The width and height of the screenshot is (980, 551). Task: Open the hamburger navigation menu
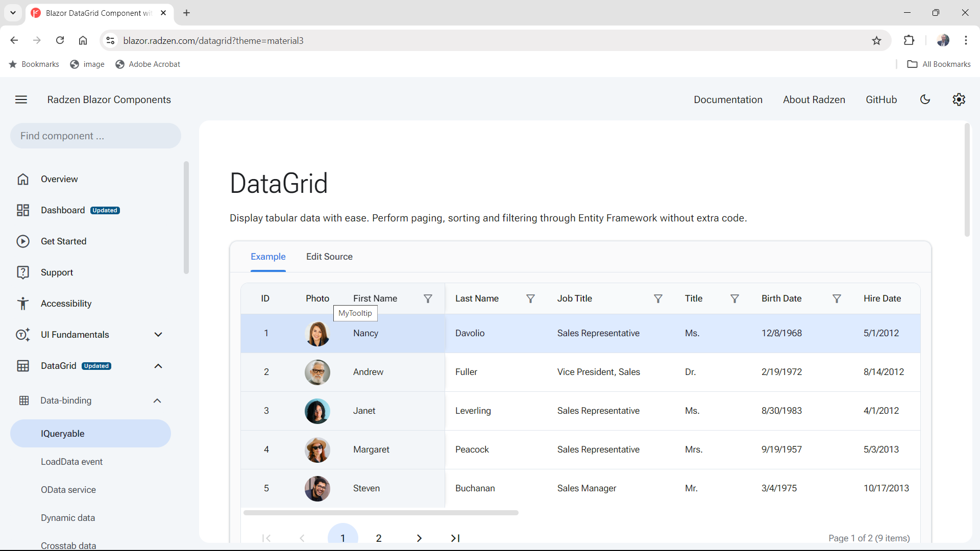click(21, 99)
